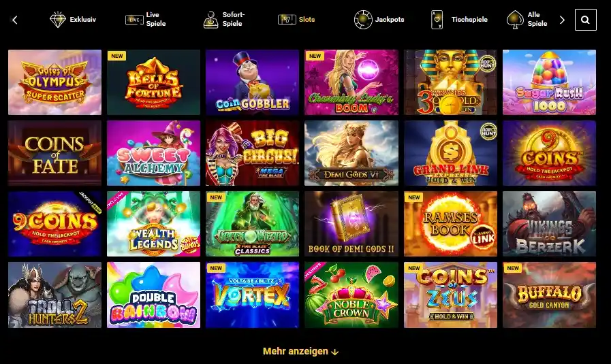The height and width of the screenshot is (364, 611).
Task: Open Gates of Olympus Super Scatter game
Action: coord(55,82)
